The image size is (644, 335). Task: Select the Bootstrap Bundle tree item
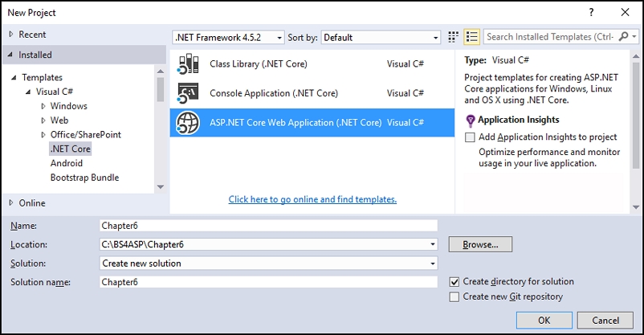point(84,178)
